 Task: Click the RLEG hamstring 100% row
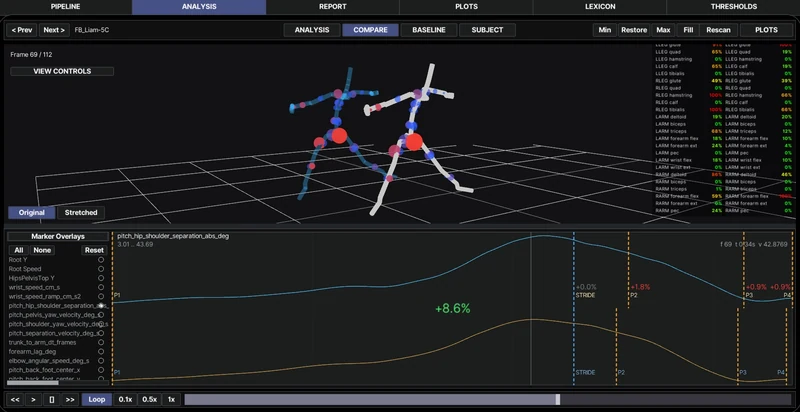tap(689, 95)
